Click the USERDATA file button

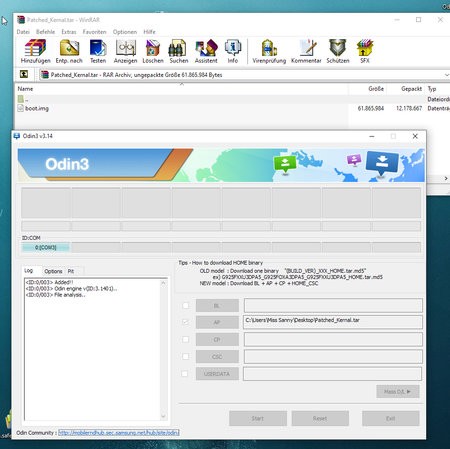[217, 374]
